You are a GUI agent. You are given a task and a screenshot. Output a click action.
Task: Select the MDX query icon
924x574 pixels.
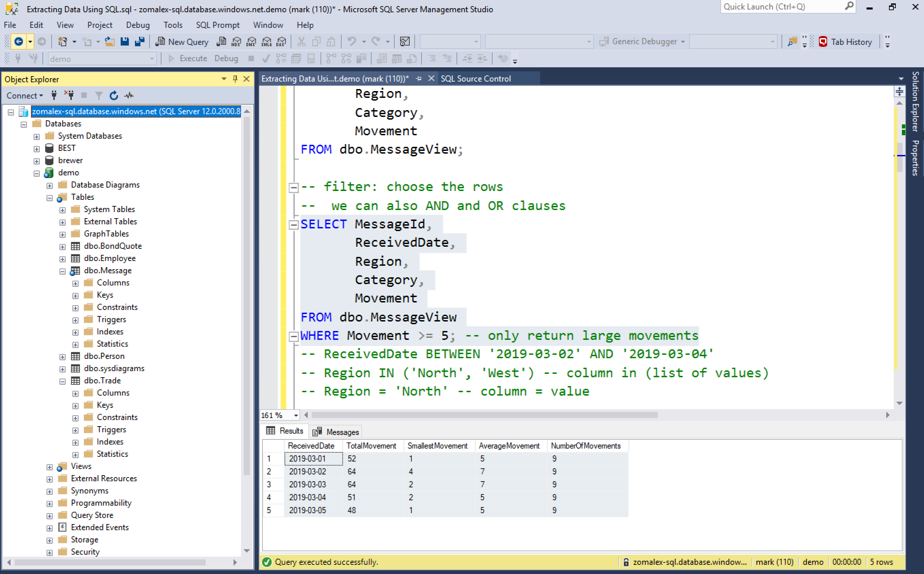236,42
